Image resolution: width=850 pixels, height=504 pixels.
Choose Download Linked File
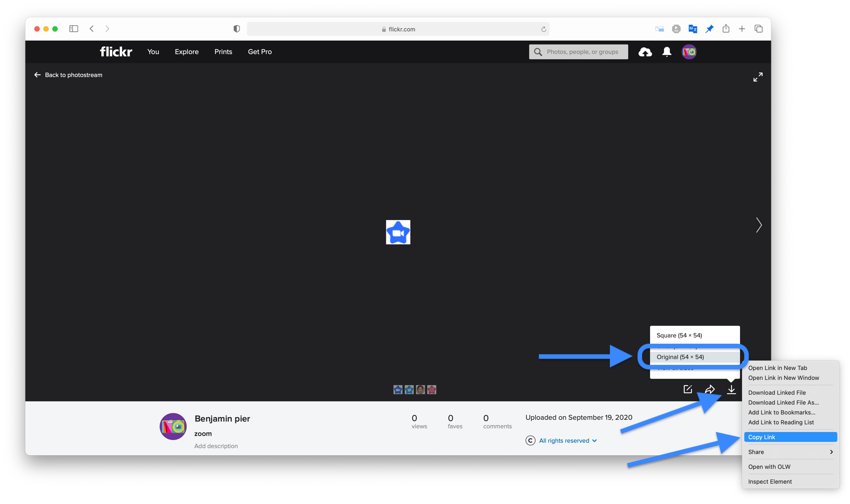point(790,393)
